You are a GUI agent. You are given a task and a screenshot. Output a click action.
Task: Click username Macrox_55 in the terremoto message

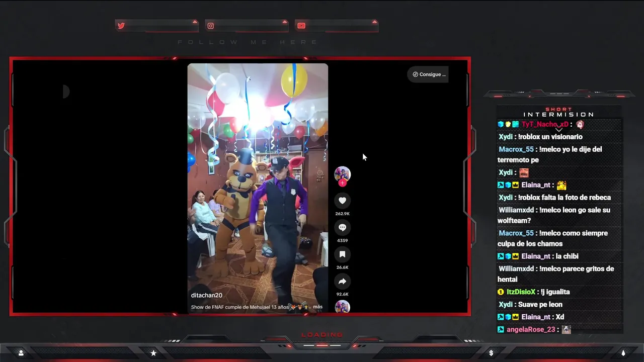pos(516,149)
